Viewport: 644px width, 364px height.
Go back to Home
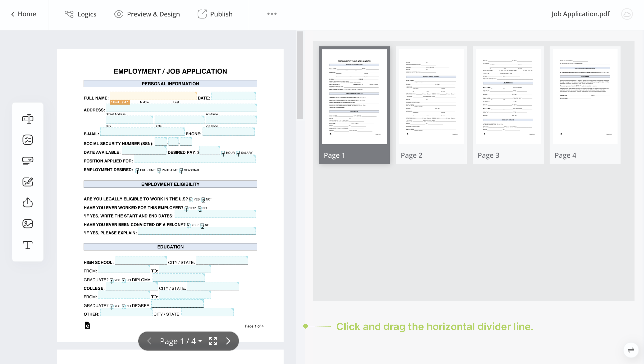(23, 14)
